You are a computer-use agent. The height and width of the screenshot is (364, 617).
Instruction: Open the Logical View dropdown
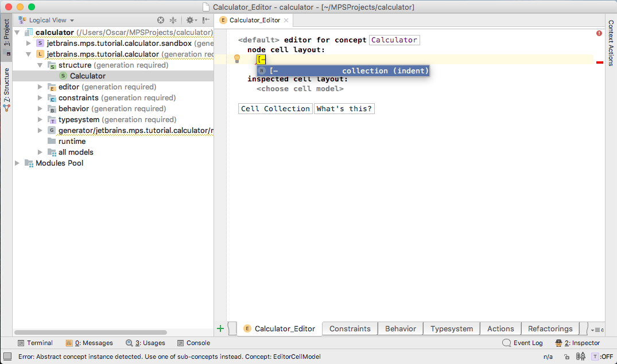52,20
